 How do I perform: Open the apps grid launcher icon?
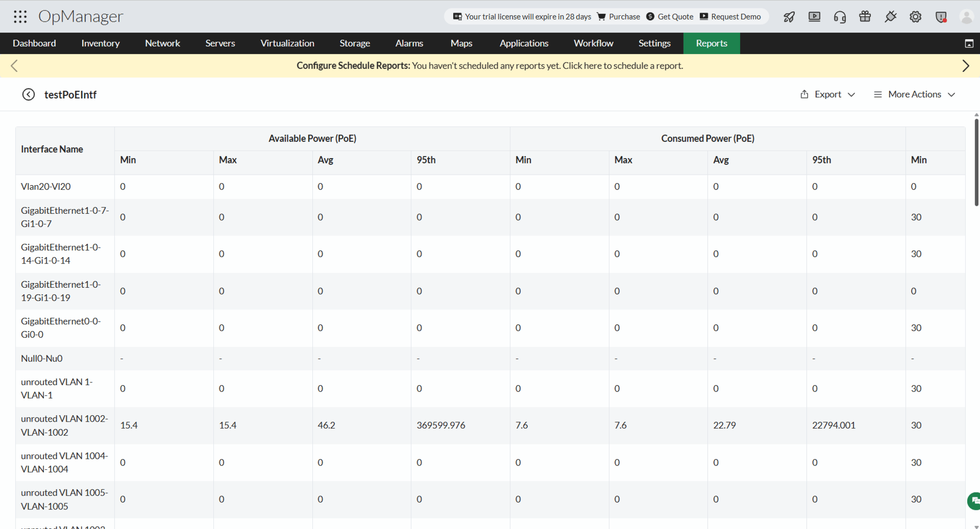(20, 16)
